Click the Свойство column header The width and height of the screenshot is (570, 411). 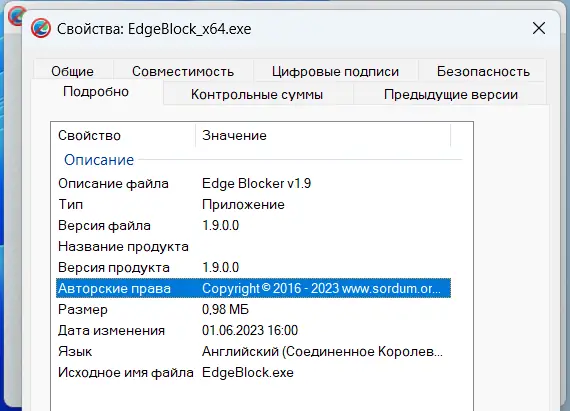[123, 136]
